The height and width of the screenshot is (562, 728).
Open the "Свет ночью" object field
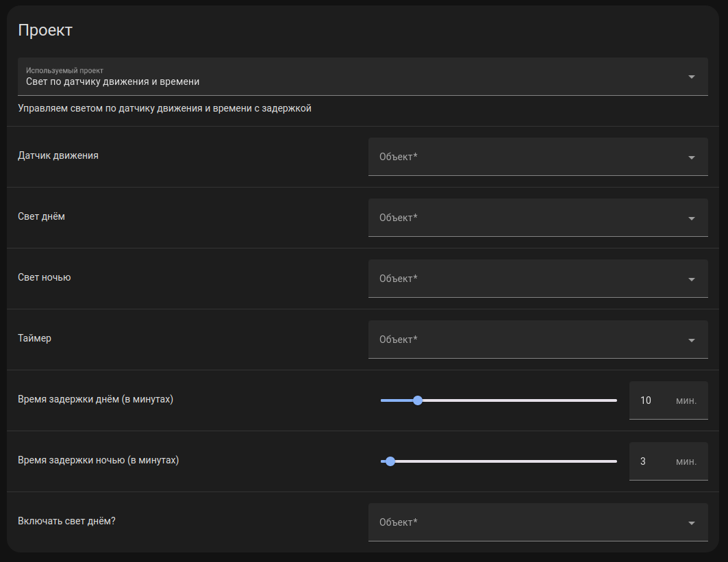[527, 279]
